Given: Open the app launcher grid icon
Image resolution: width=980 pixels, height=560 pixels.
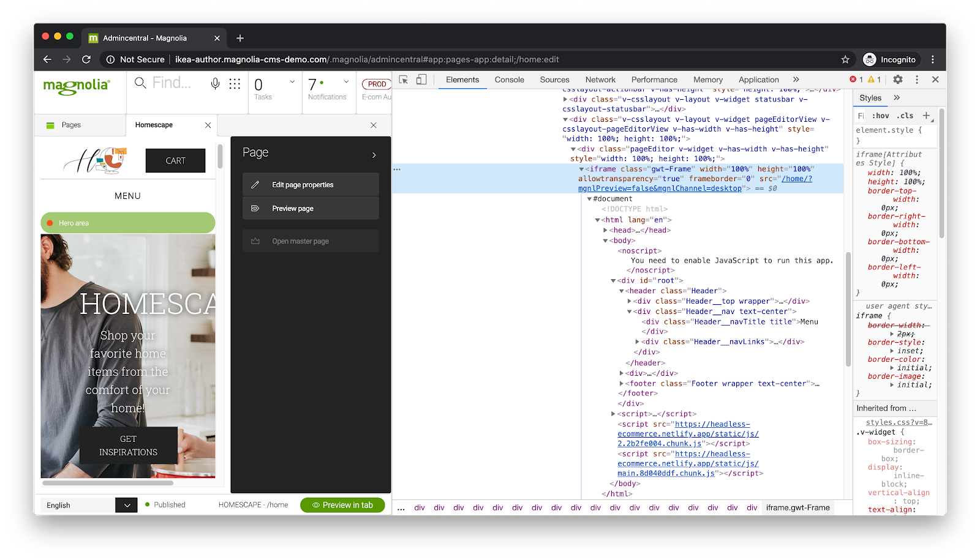Looking at the screenshot, I should (235, 84).
